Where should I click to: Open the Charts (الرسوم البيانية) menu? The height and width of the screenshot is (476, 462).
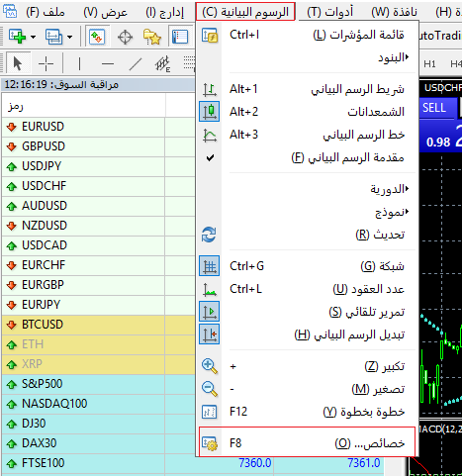[x=245, y=12]
